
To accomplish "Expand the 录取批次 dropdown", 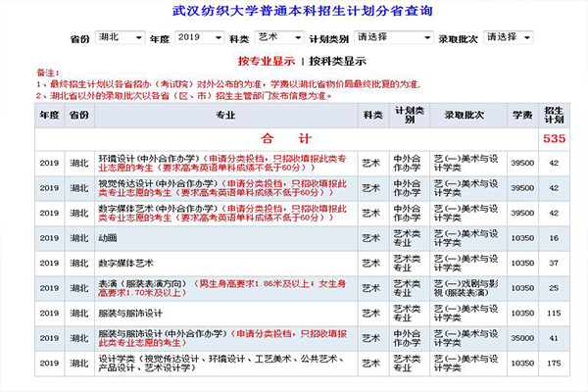I will point(508,37).
